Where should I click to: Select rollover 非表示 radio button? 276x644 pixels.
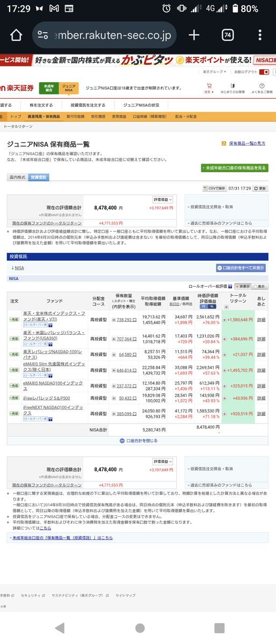(238, 287)
